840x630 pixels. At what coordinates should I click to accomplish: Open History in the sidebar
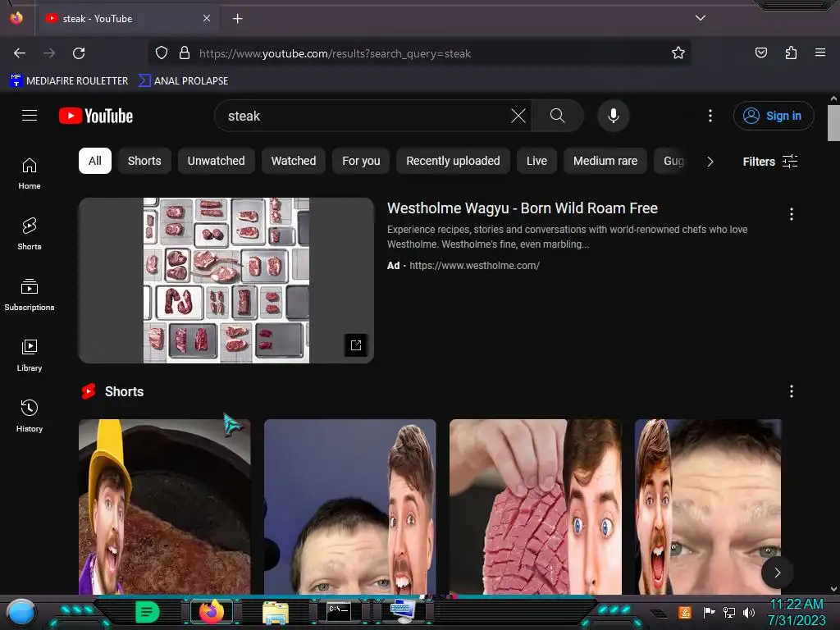click(30, 416)
